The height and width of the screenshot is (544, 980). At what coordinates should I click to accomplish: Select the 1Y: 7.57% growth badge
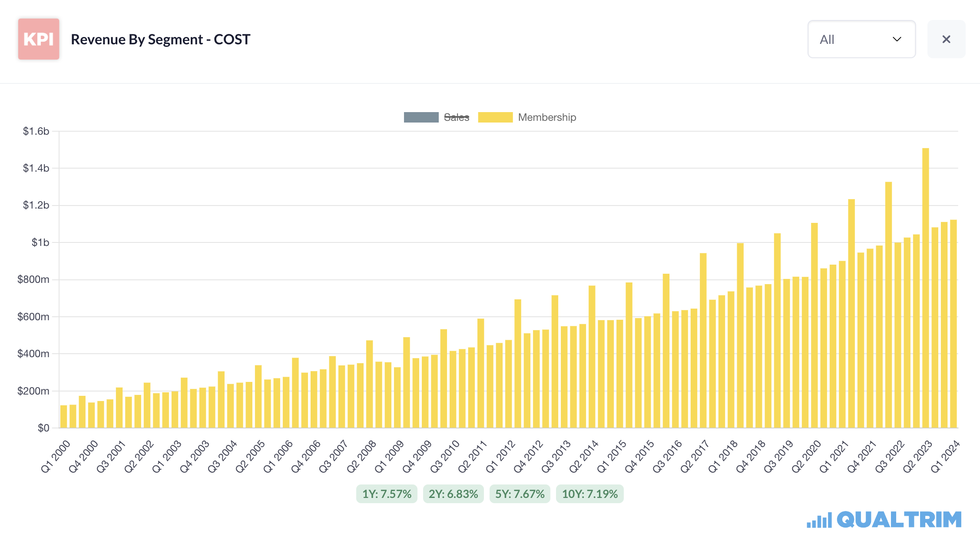click(x=387, y=494)
